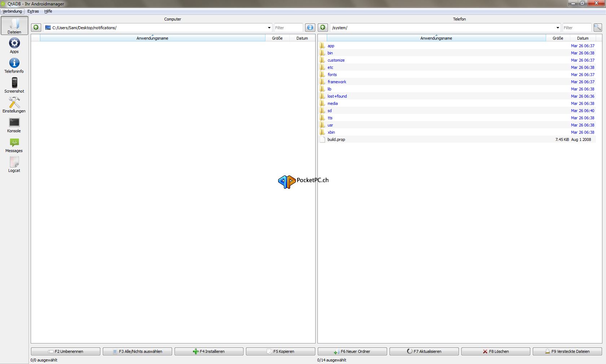Open the bin folder
This screenshot has width=606, height=364.
[330, 53]
